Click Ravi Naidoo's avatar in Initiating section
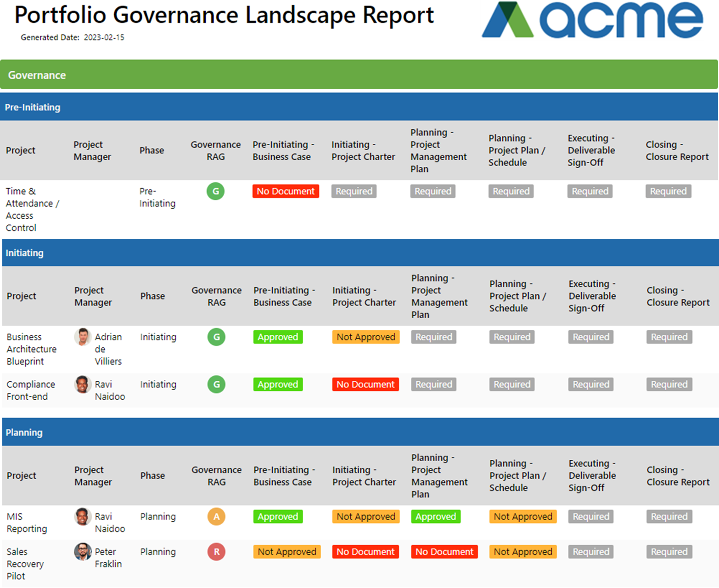The height and width of the screenshot is (588, 719). point(83,384)
